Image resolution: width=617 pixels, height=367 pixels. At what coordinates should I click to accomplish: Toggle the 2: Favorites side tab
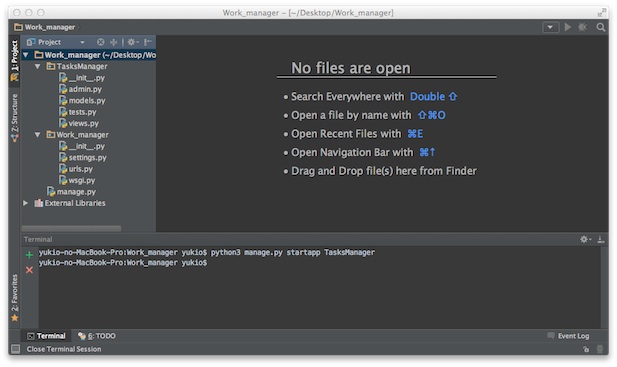15,298
